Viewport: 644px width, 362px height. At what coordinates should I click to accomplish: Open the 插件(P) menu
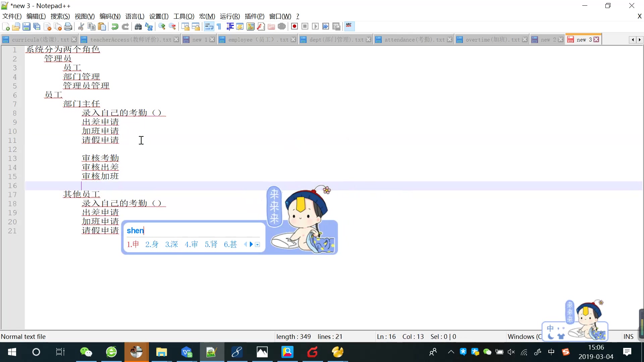[255, 16]
